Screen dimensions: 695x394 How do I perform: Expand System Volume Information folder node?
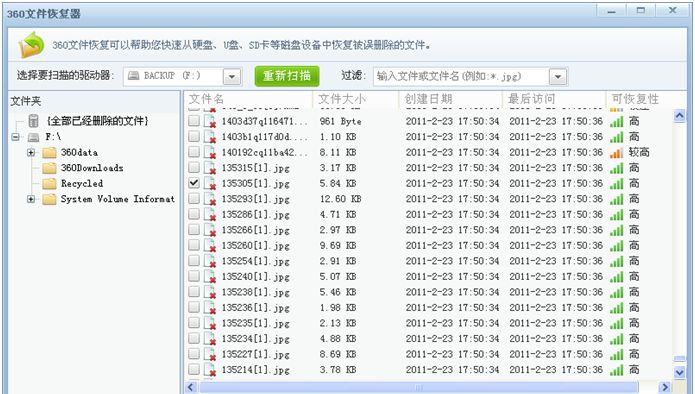point(31,199)
